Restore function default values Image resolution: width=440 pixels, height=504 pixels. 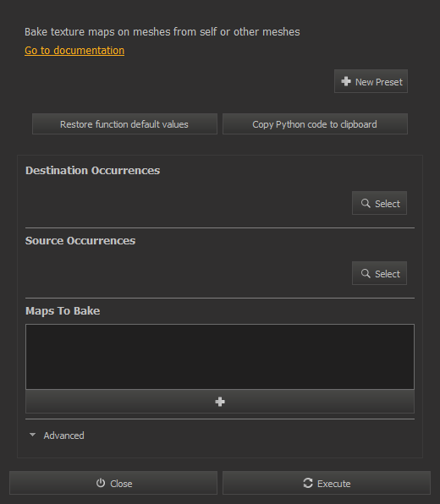pyautogui.click(x=124, y=124)
